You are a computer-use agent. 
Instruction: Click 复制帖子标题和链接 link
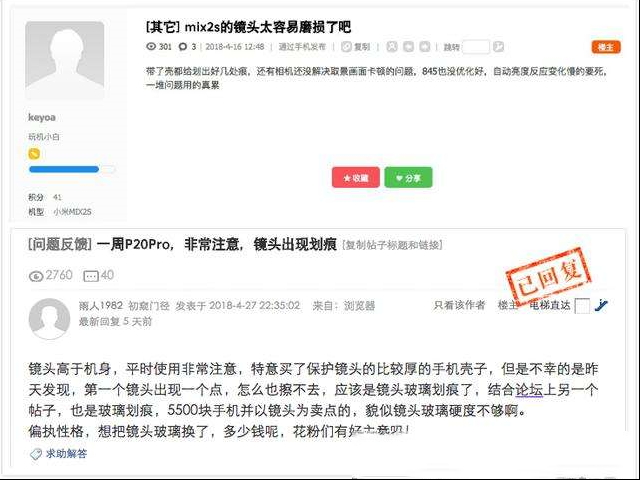392,245
